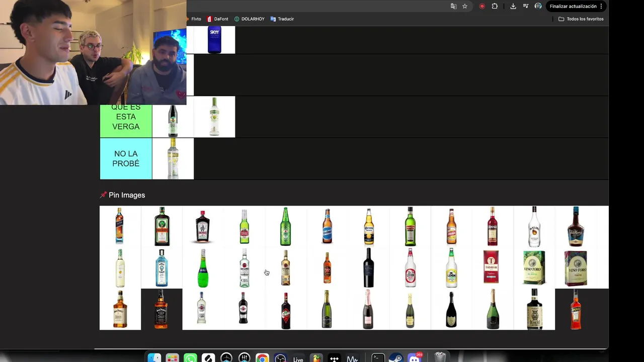Click the white Malibu bottle image
Image resolution: width=644 pixels, height=362 pixels.
pyautogui.click(x=534, y=226)
